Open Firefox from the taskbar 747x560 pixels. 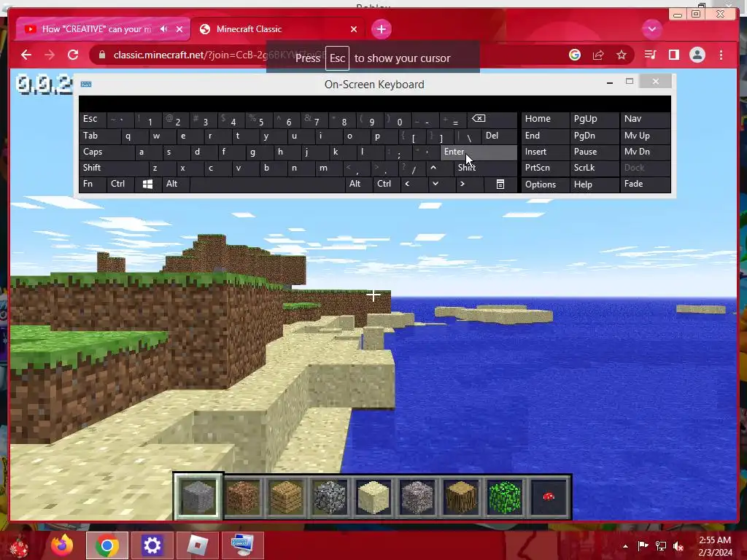tap(62, 545)
